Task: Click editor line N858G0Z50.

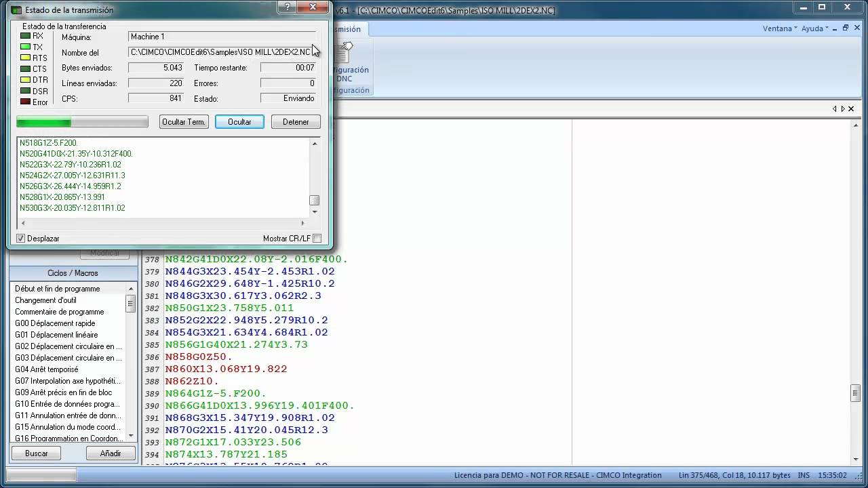Action: (x=199, y=357)
